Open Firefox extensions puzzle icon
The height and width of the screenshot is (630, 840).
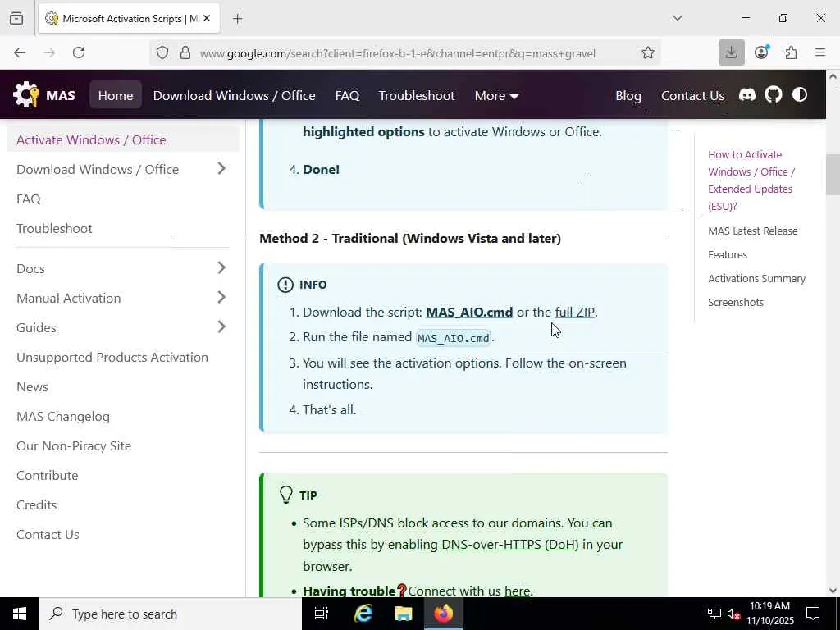pyautogui.click(x=791, y=52)
